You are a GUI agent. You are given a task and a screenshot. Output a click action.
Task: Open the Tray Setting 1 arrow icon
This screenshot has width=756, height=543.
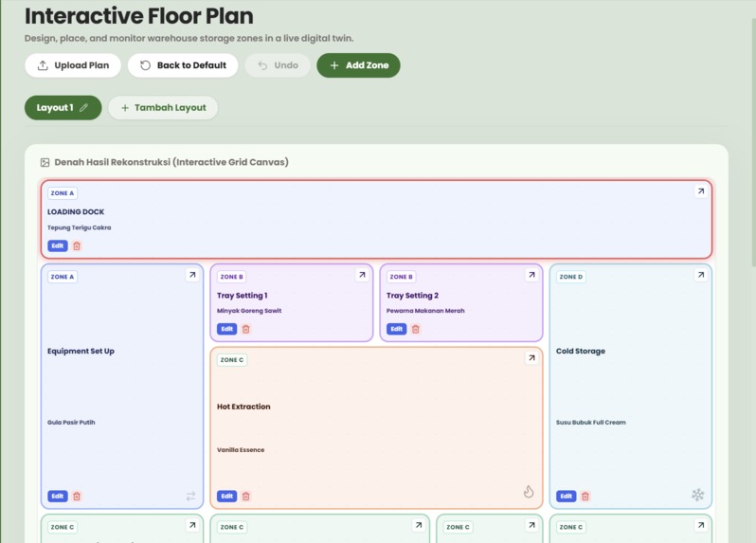pos(362,275)
